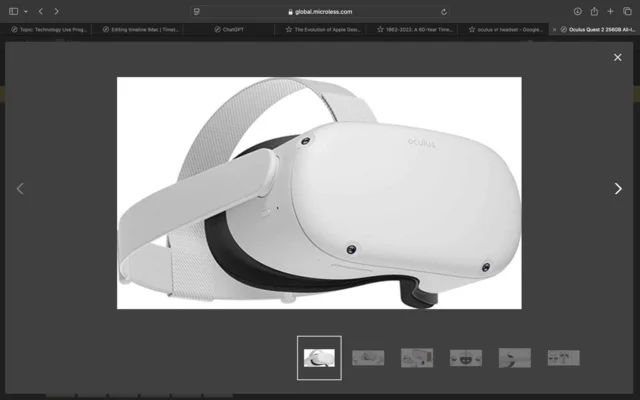Select the fourth thumbnail with the front view
Screen dimensions: 640x400
point(466,358)
